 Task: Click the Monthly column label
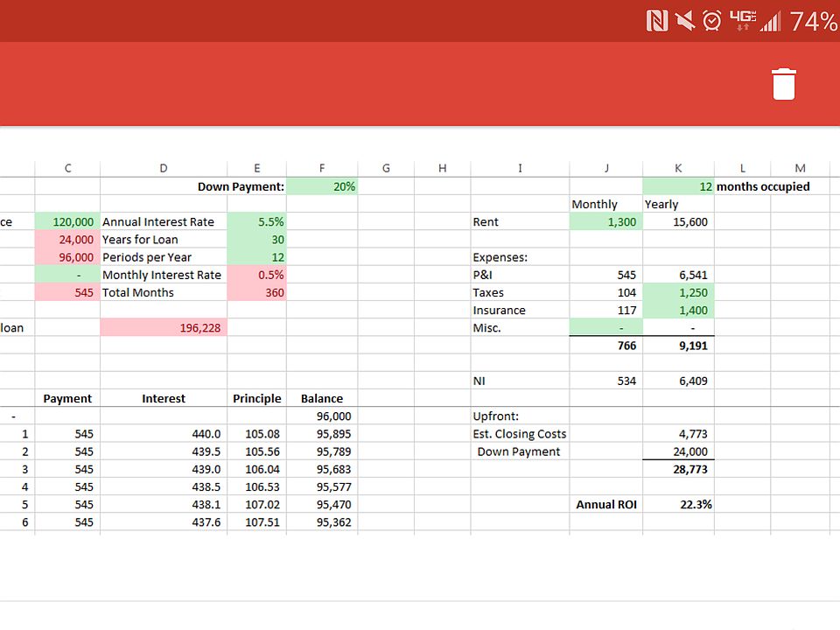tap(595, 205)
